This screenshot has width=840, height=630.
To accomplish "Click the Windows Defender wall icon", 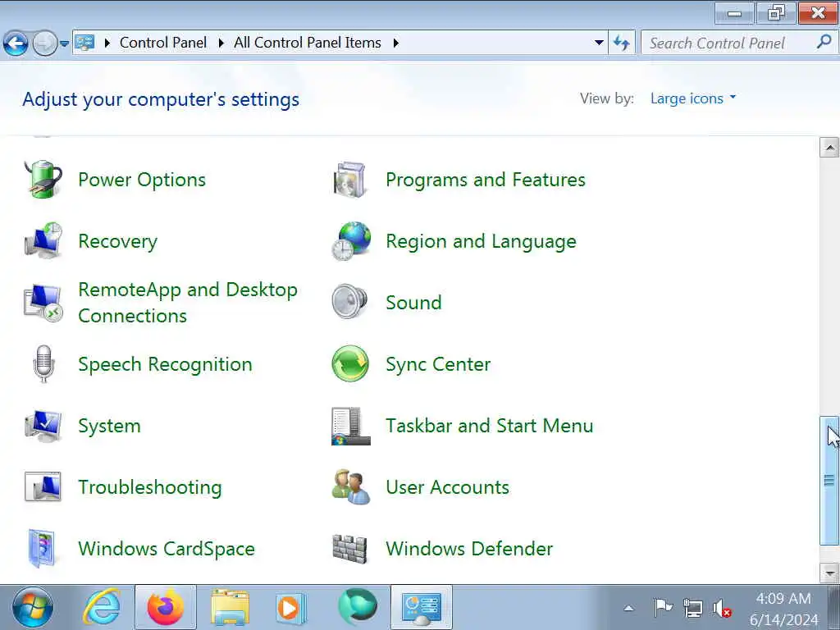I will point(349,549).
